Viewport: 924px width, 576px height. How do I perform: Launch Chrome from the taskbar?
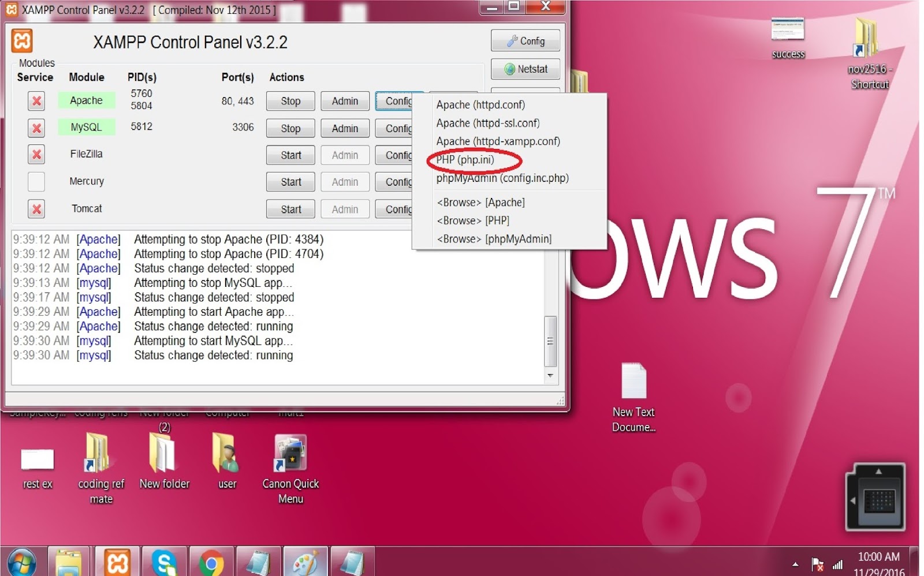(211, 562)
